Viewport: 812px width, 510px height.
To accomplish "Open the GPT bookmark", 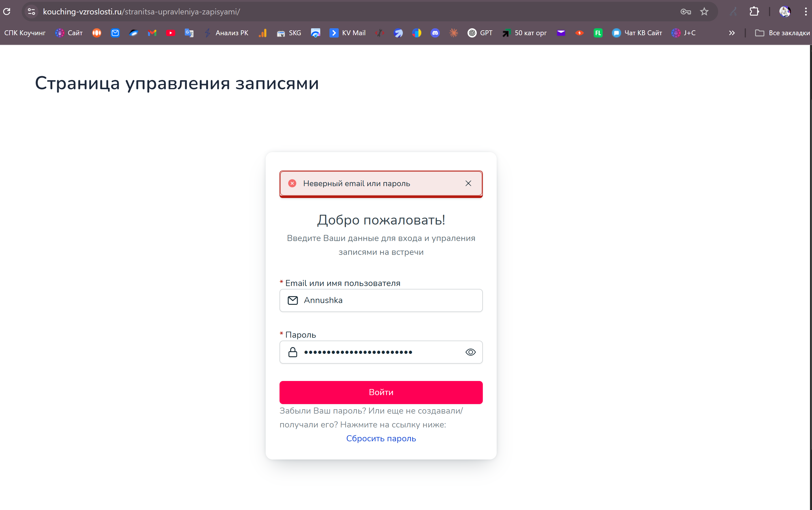I will point(480,33).
